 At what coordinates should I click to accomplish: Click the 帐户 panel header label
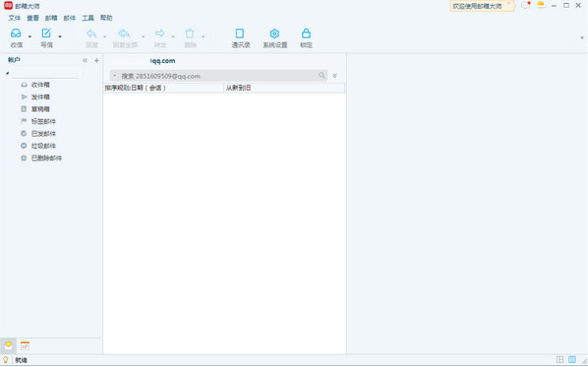14,60
